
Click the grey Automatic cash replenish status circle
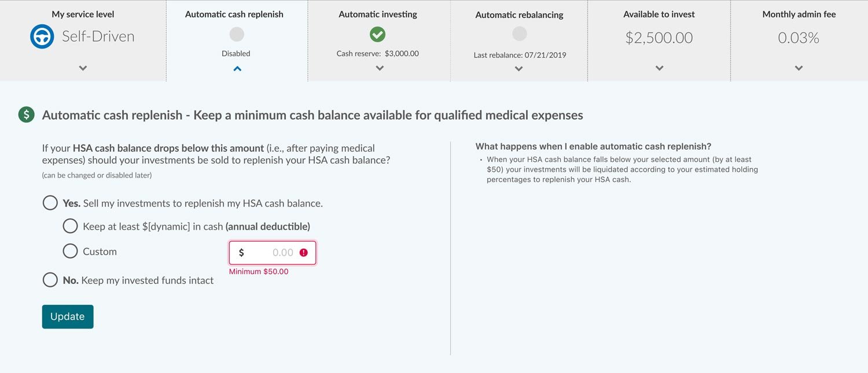tap(236, 35)
